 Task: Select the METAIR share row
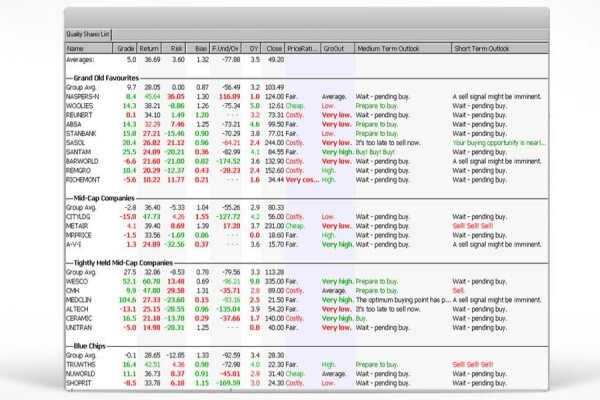306,226
